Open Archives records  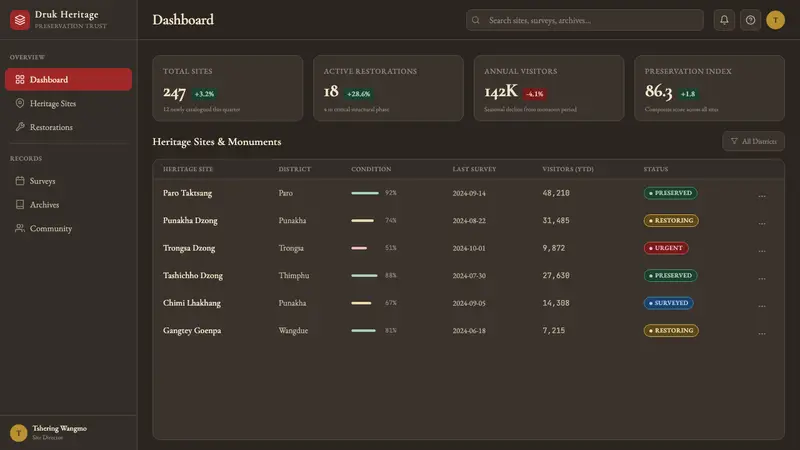(68, 205)
